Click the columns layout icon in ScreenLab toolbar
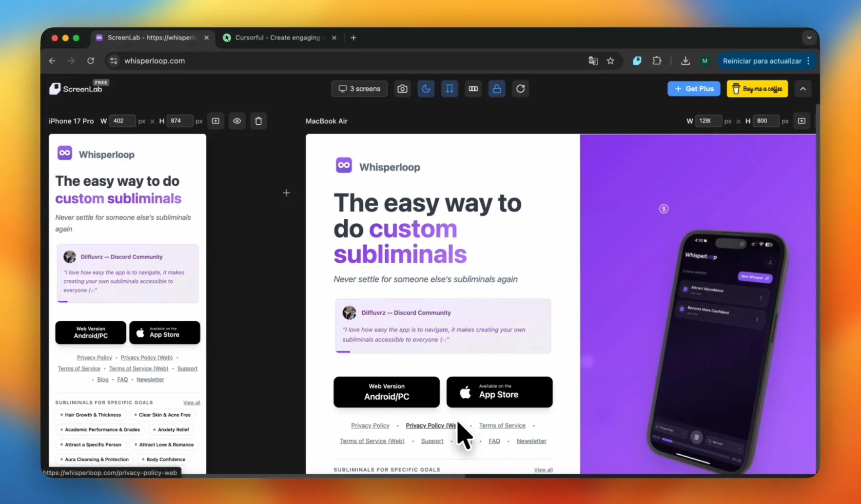The width and height of the screenshot is (861, 504). (473, 89)
